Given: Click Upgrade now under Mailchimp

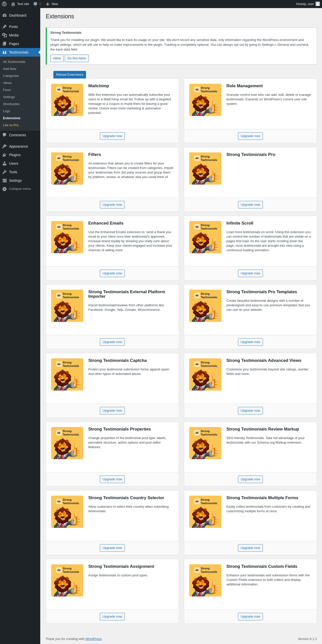Looking at the screenshot, I should point(112,136).
